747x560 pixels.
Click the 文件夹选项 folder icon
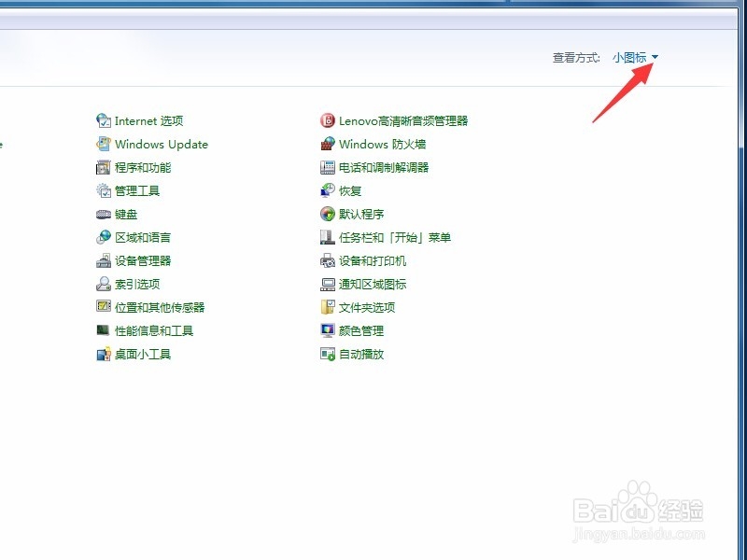click(x=328, y=307)
